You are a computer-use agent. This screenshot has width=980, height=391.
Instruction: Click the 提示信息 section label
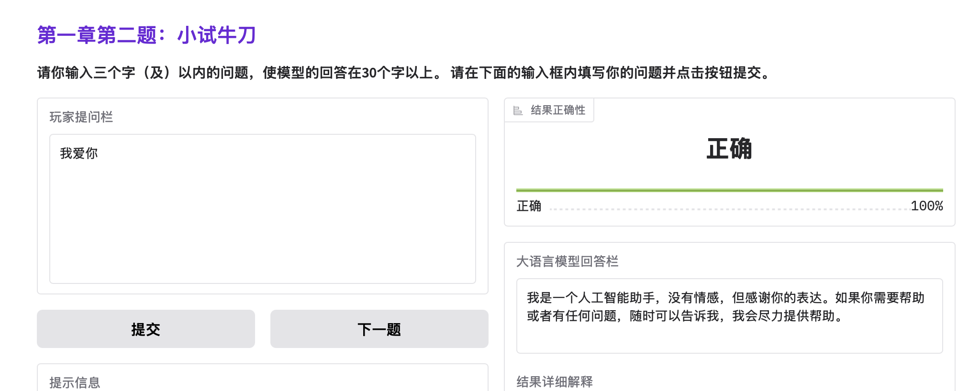tap(75, 382)
